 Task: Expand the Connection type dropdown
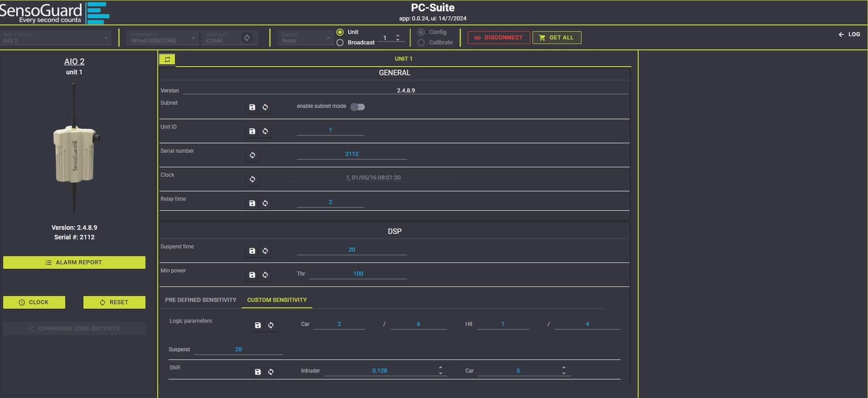pyautogui.click(x=162, y=38)
